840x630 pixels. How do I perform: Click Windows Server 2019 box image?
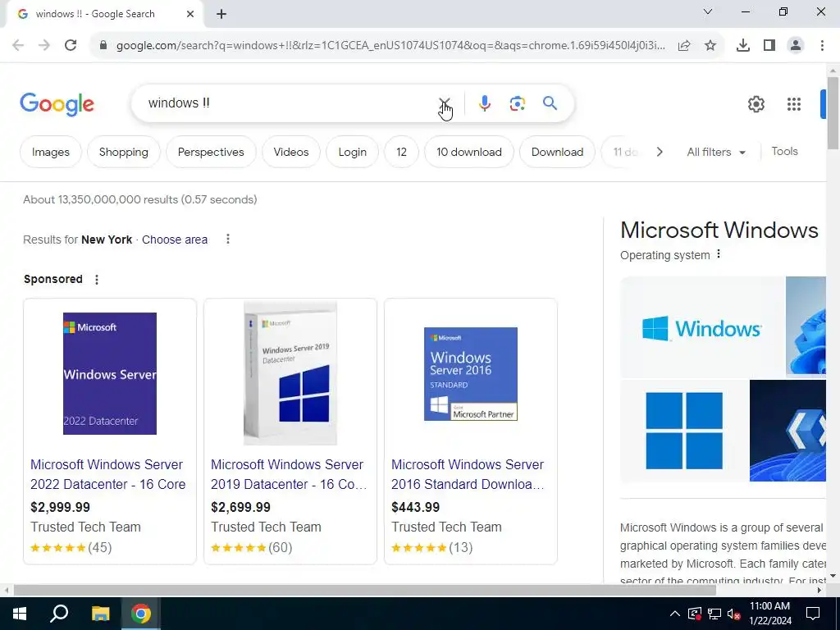click(290, 373)
